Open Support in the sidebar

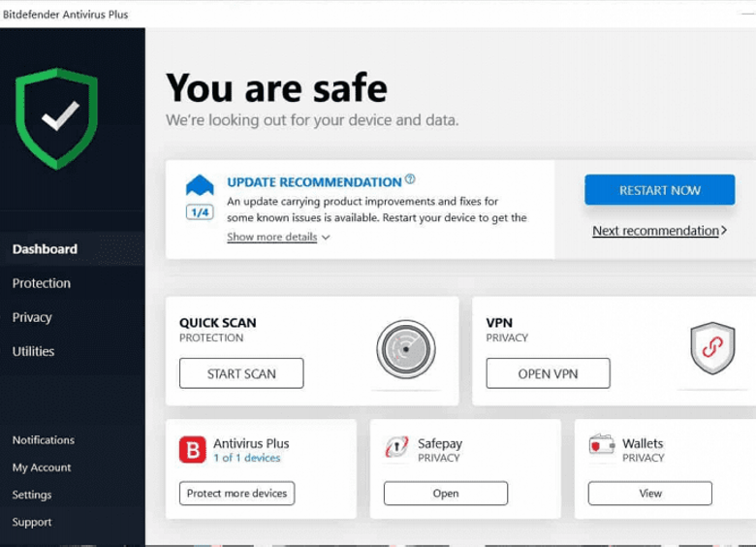pyautogui.click(x=32, y=522)
